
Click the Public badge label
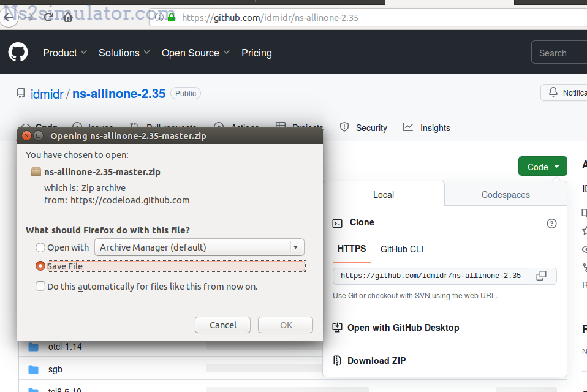coord(185,93)
